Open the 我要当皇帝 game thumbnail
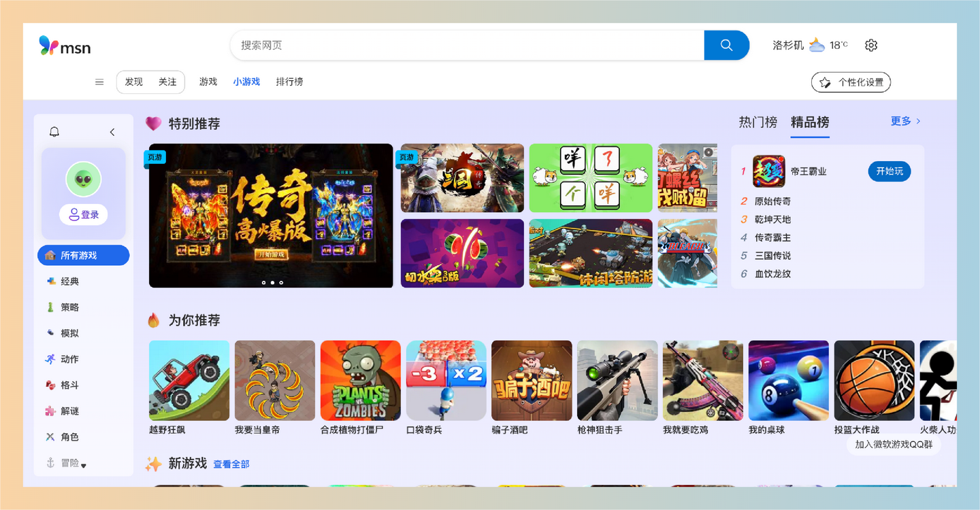 click(x=275, y=381)
